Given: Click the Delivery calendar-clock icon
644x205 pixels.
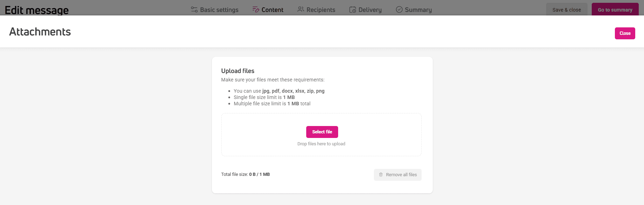Looking at the screenshot, I should point(353,9).
